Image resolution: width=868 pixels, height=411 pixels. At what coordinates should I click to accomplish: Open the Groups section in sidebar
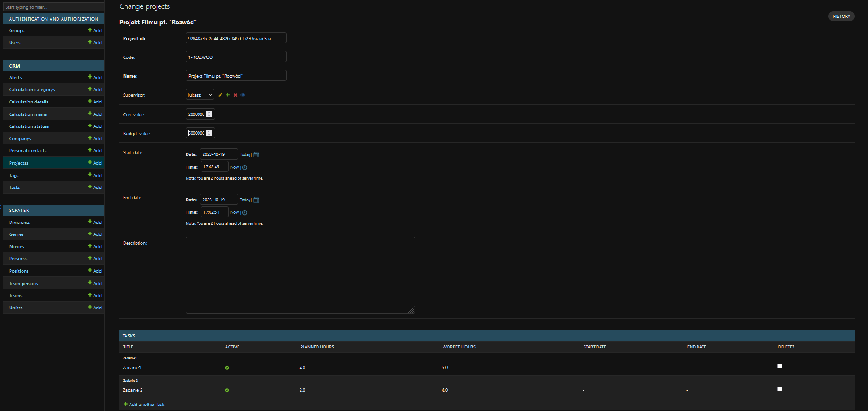tap(17, 30)
